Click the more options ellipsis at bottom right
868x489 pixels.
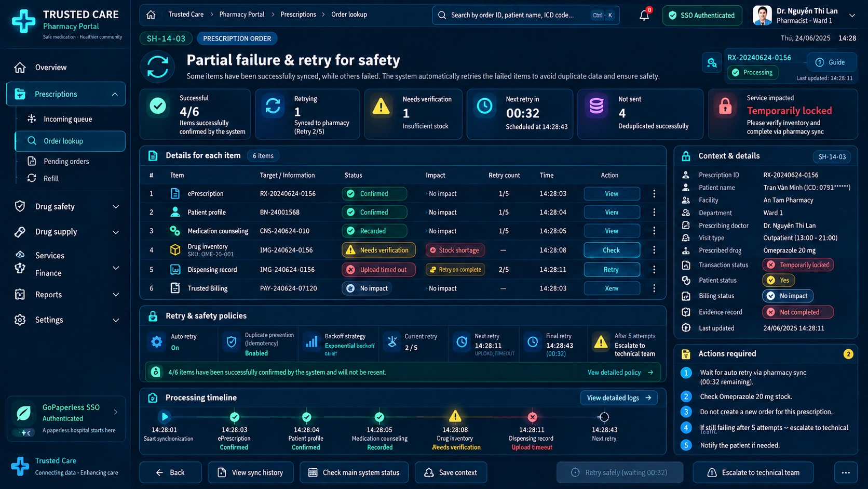846,472
